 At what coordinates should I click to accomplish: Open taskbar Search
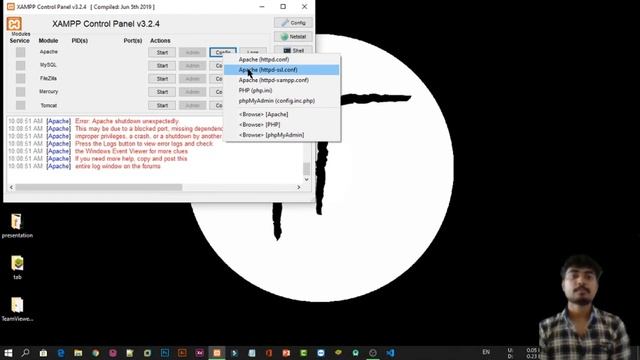(x=25, y=353)
